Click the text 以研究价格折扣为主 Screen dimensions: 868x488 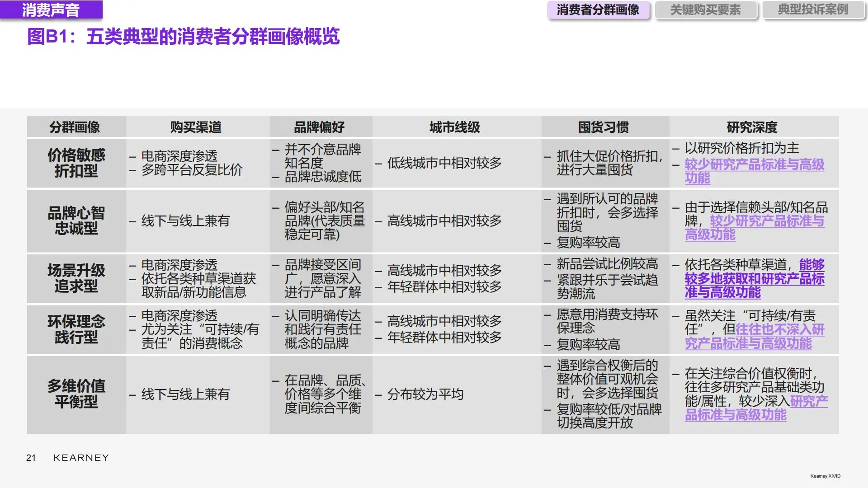point(741,148)
